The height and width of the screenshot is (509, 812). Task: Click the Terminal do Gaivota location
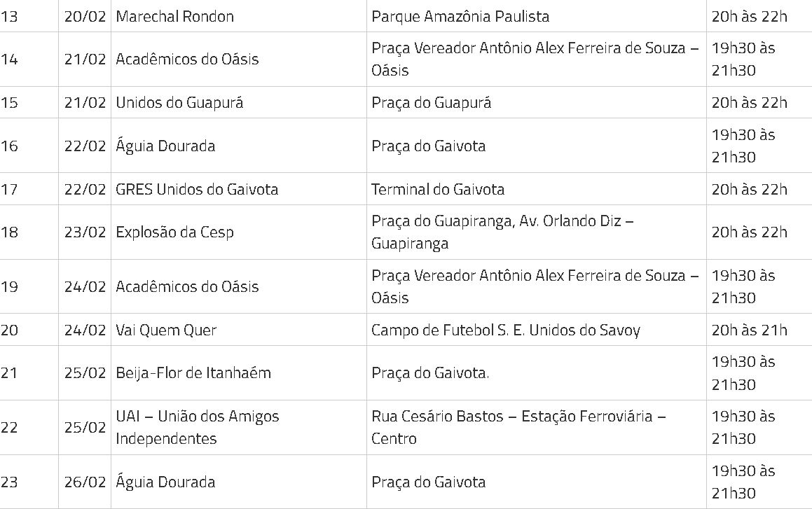coord(438,189)
